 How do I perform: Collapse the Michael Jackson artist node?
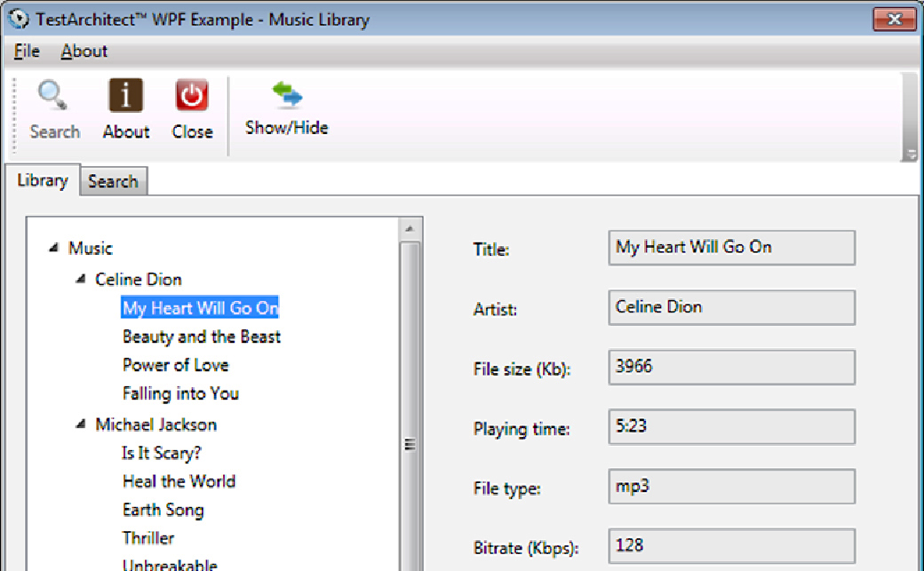click(82, 424)
